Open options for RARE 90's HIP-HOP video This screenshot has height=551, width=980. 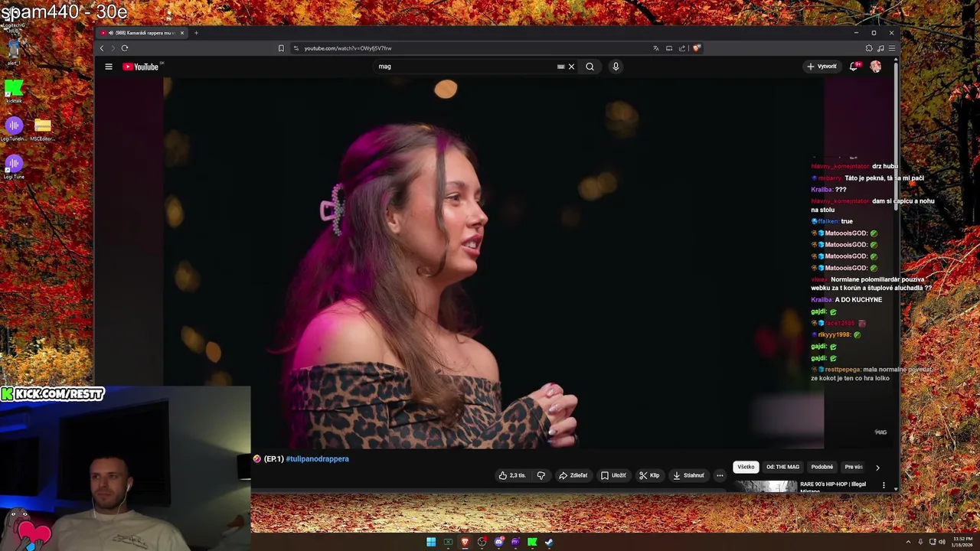click(884, 485)
